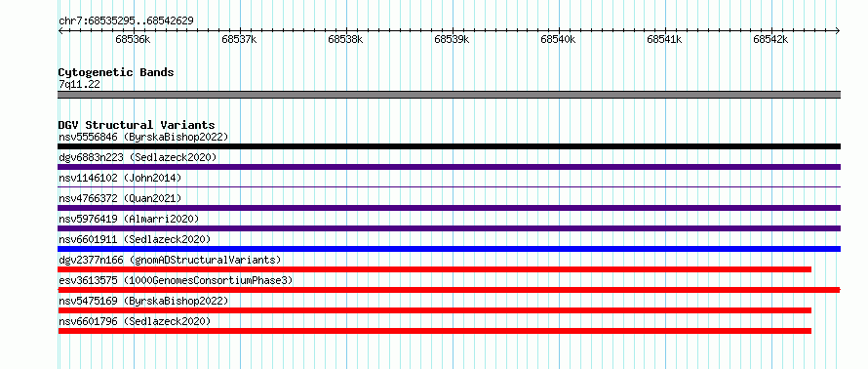
Task: Click the 68539k ruler tick label
Action: coord(452,39)
